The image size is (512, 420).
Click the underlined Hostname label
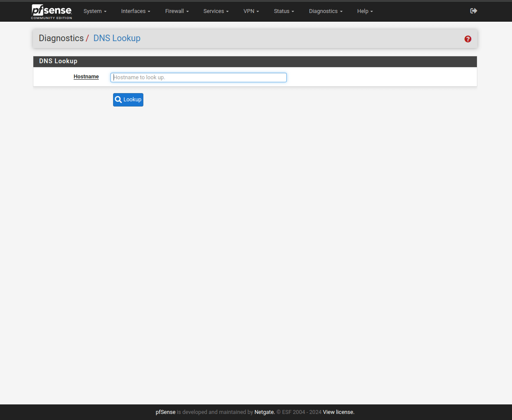tap(86, 77)
